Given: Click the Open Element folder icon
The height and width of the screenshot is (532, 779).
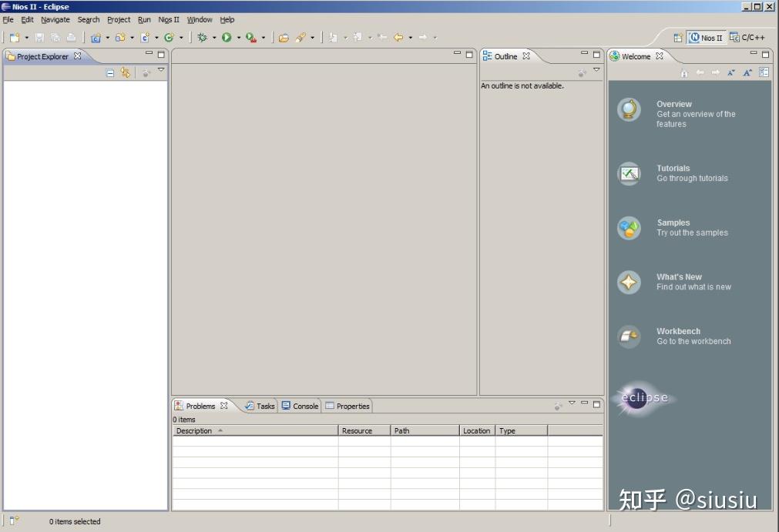Looking at the screenshot, I should (284, 37).
